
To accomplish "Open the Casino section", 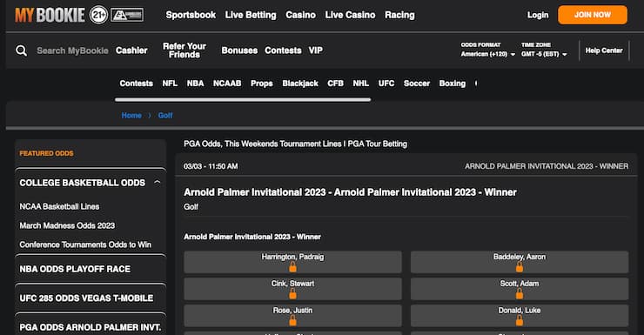I will pyautogui.click(x=300, y=15).
